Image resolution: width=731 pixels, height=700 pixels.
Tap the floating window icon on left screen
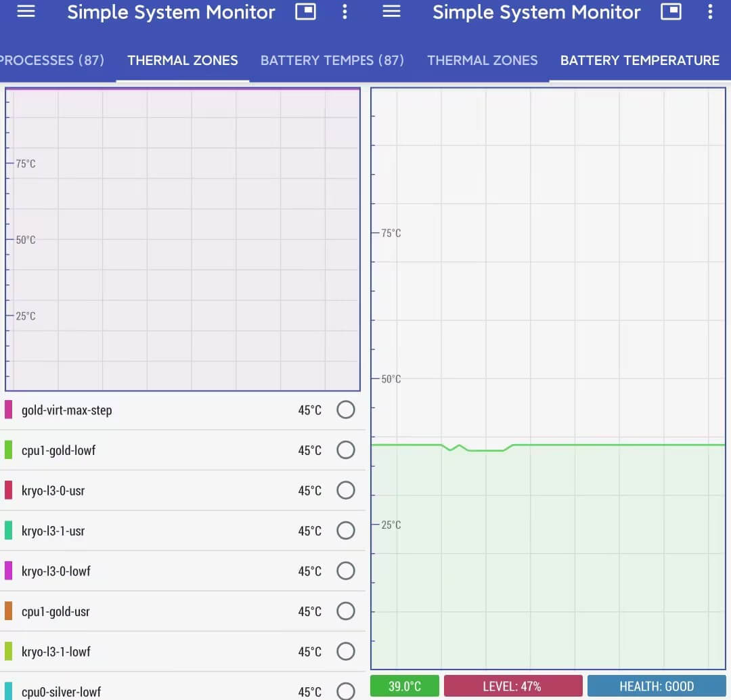tap(306, 12)
